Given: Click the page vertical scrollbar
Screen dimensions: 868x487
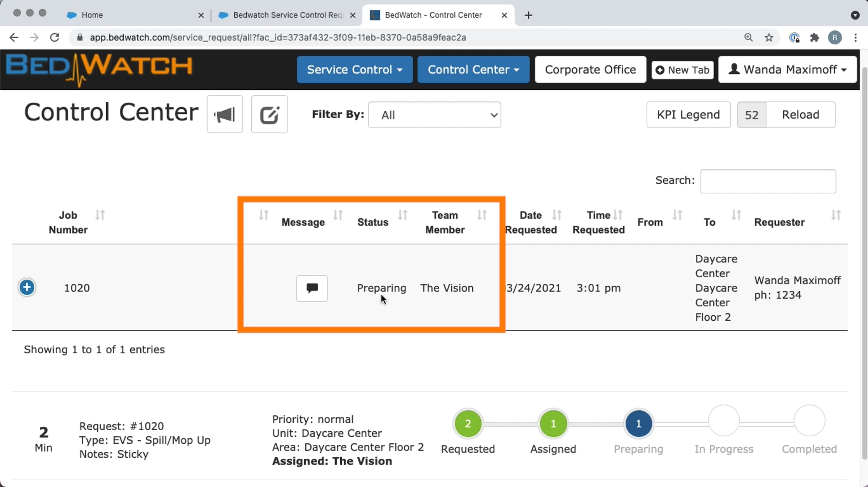Looking at the screenshot, I should 864,263.
